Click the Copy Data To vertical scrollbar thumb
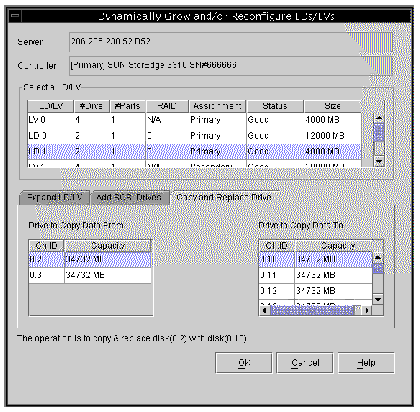Screen dimensions: 420x412 coord(378,268)
